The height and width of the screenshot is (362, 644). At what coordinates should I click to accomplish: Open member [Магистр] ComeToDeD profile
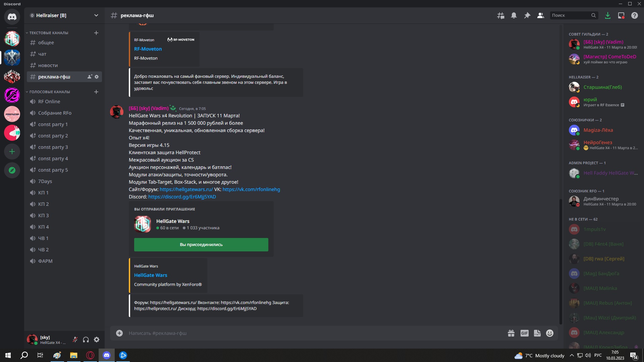(x=604, y=59)
